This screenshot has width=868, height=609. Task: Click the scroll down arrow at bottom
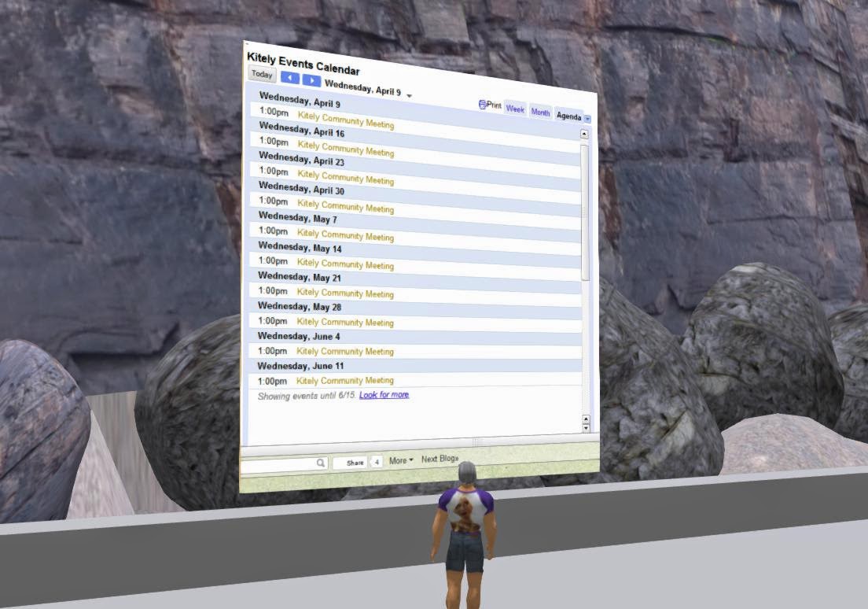point(587,428)
